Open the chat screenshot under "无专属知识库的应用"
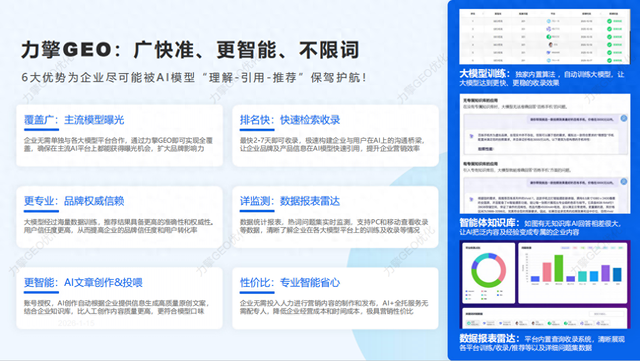640x361 pixels. 546,134
